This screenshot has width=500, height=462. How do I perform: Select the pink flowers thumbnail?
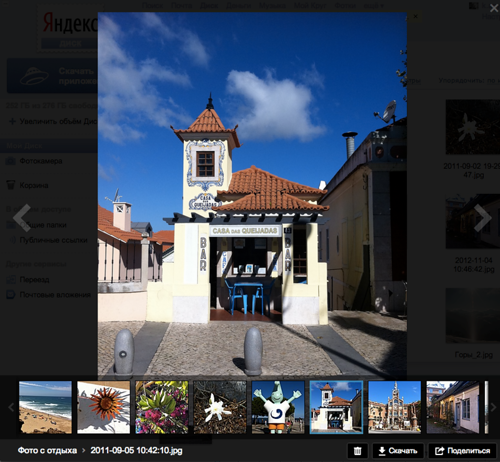click(x=162, y=407)
